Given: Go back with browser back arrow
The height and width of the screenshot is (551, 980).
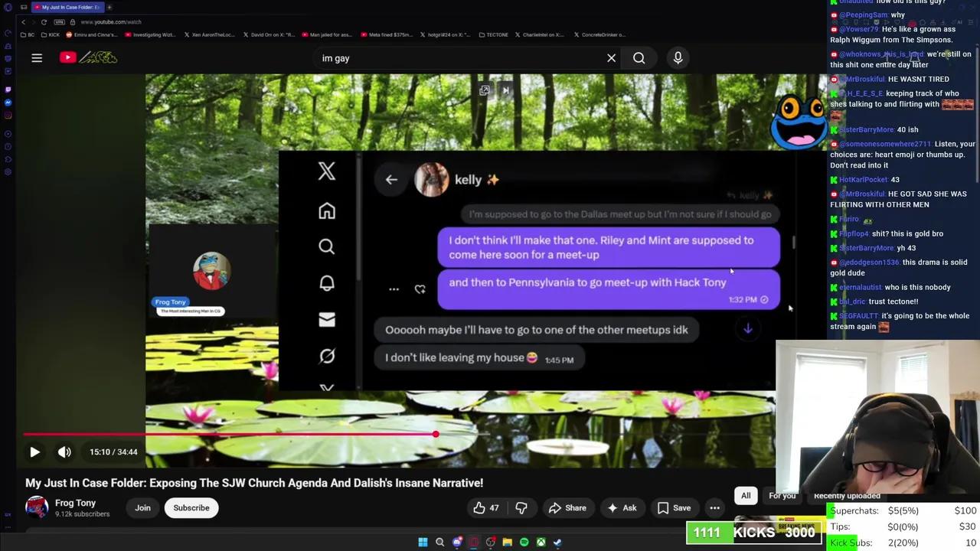Looking at the screenshot, I should pyautogui.click(x=24, y=22).
